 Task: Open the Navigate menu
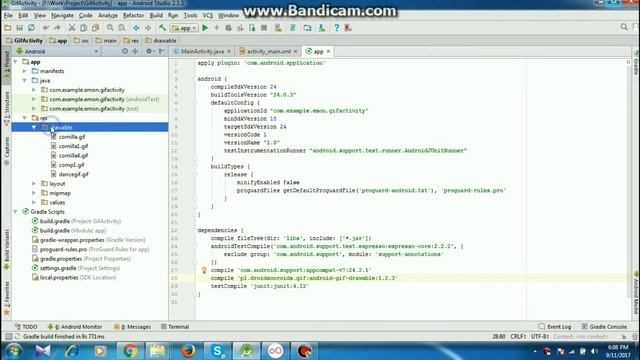(62, 16)
